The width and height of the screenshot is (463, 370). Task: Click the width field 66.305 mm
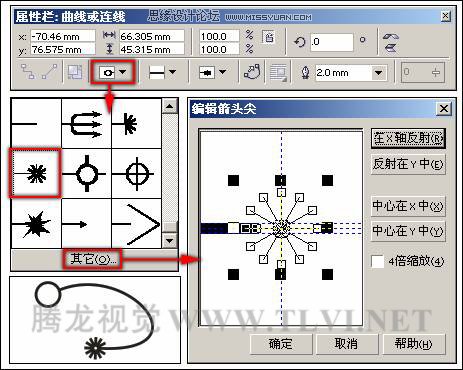[x=152, y=36]
